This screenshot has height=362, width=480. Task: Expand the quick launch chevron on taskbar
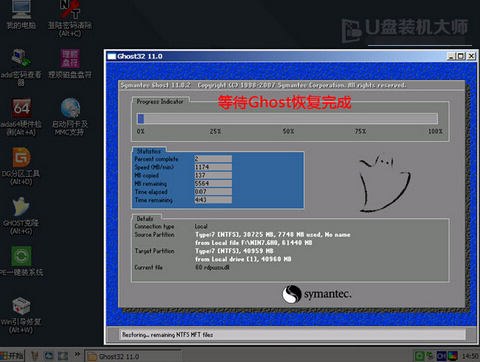point(77,354)
